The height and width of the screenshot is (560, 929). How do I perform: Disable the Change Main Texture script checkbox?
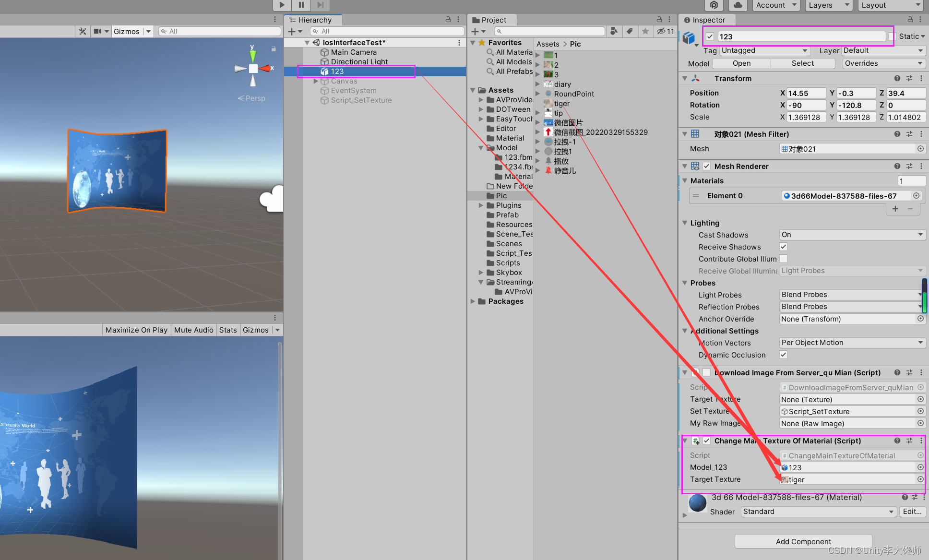point(707,441)
